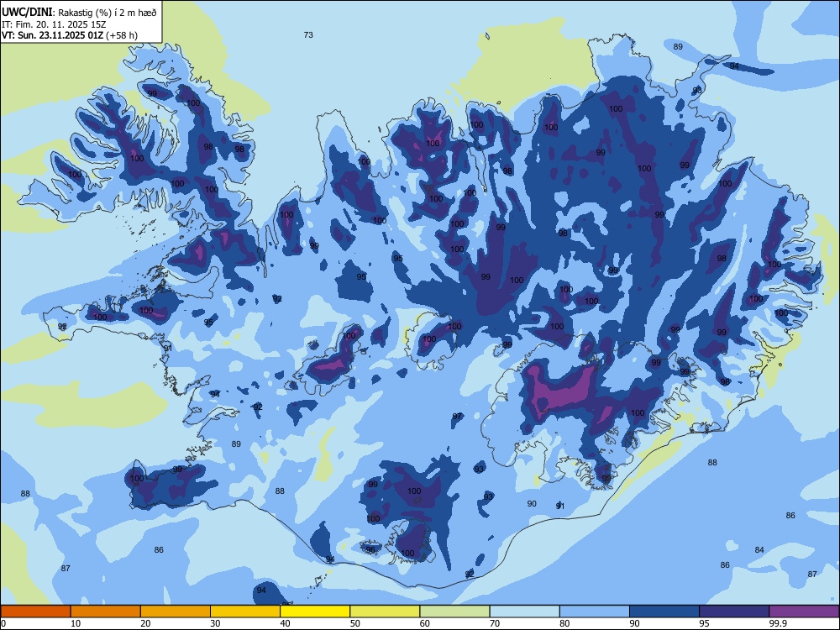
Task: Click the legend label '40'
Action: 285,623
